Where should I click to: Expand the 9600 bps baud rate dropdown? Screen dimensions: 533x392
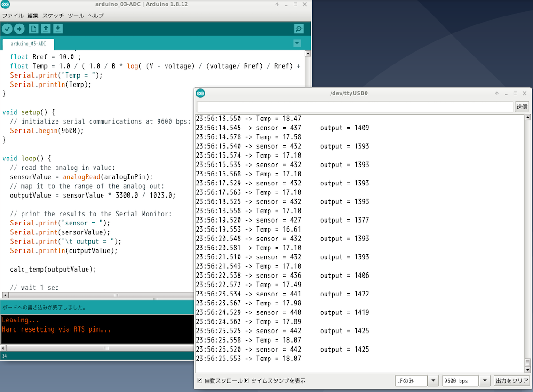[x=485, y=380]
